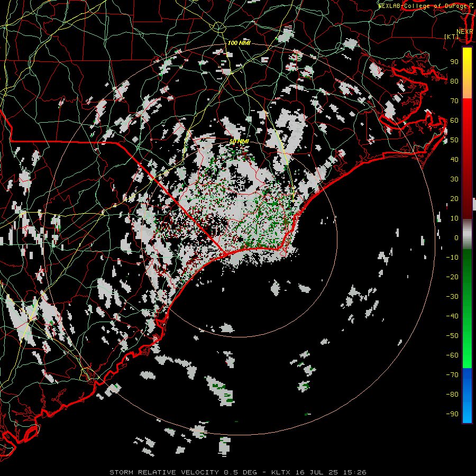Click the positive 40 scale value
This screenshot has width=476, height=476.
pyautogui.click(x=454, y=160)
